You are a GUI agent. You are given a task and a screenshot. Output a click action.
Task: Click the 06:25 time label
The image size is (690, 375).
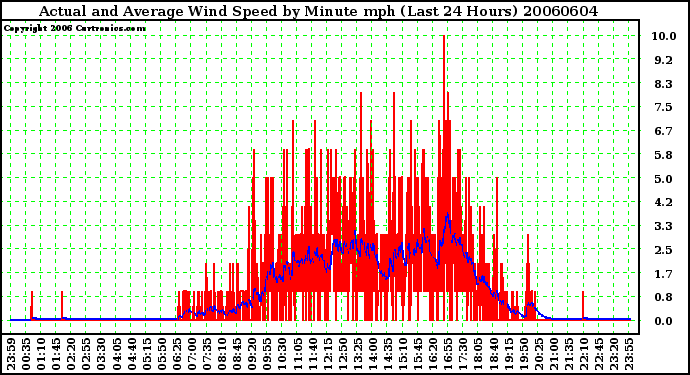point(176,354)
